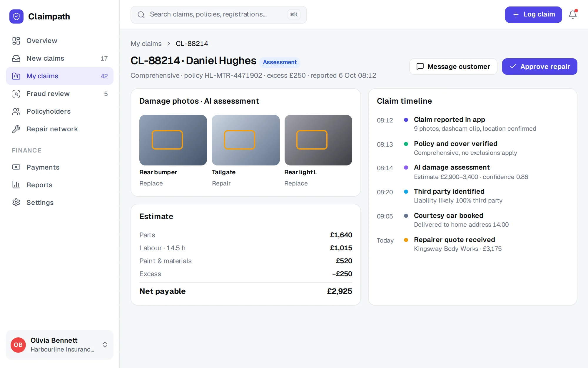Click the Payments banknote icon

[16, 167]
